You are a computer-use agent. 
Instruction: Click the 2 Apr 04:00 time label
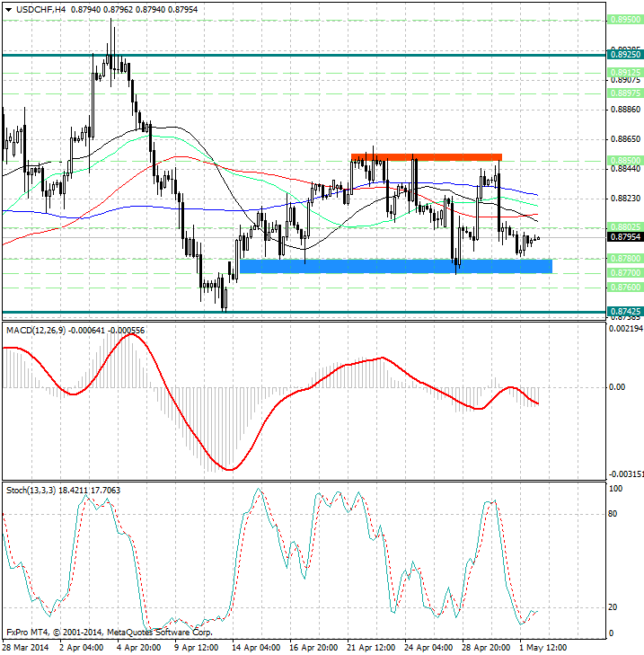tap(81, 648)
